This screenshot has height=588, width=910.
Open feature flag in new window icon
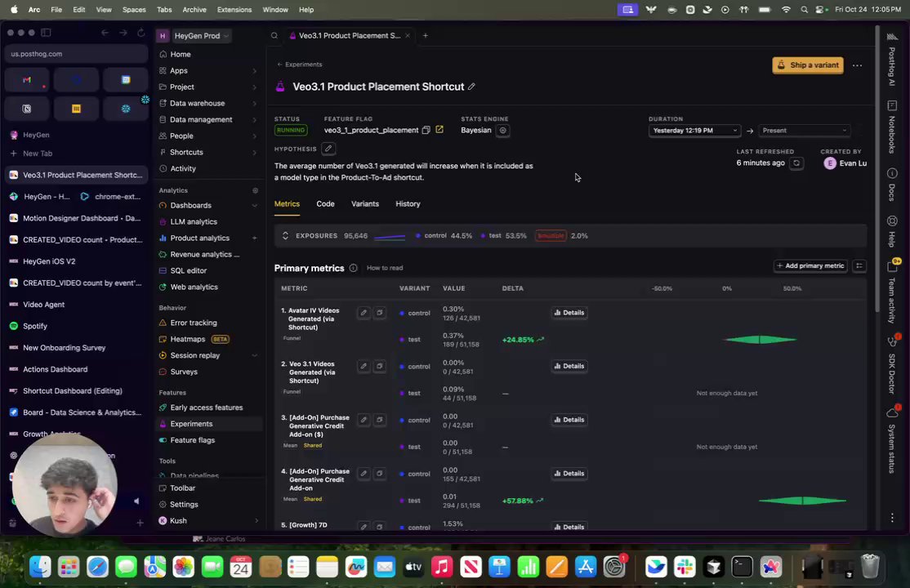tap(439, 129)
